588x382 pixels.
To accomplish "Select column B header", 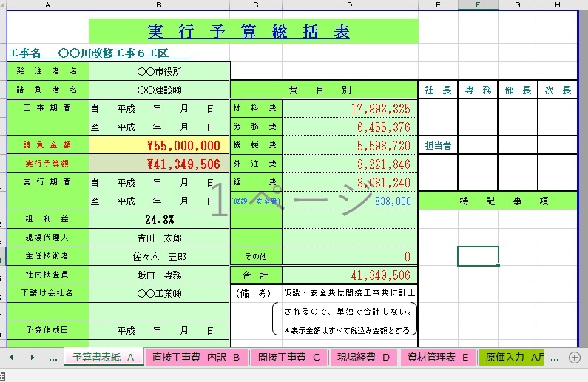I will [159, 5].
